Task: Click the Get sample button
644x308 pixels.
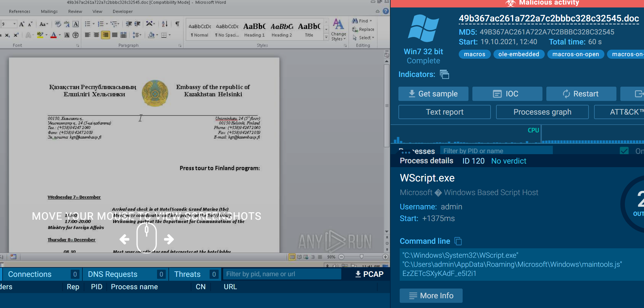Action: coord(433,94)
